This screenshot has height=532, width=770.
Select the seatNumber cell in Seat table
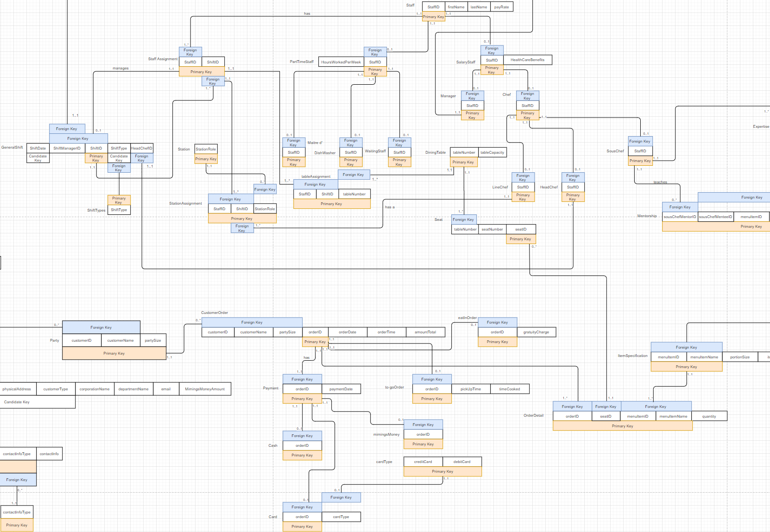point(492,229)
